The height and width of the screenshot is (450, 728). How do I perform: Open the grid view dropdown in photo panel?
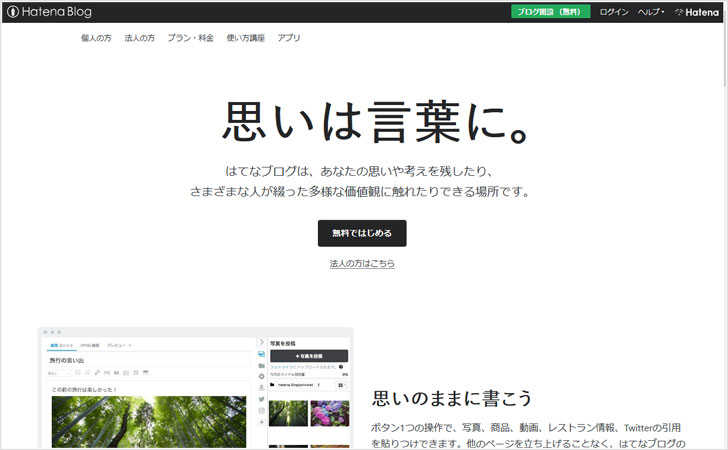[x=342, y=385]
